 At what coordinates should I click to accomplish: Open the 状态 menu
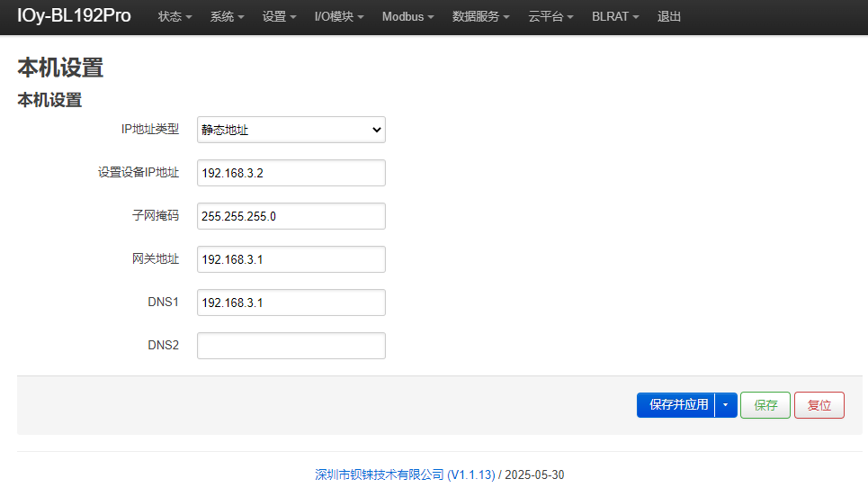[x=174, y=16]
